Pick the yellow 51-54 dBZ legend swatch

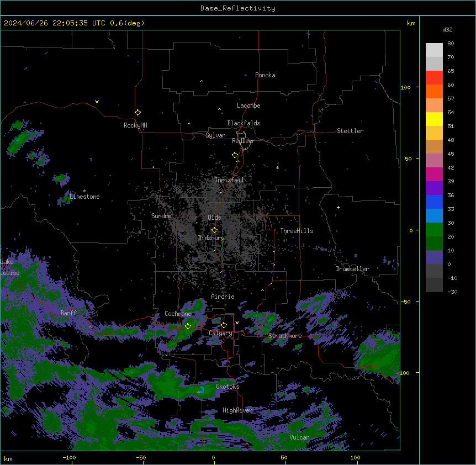pyautogui.click(x=434, y=119)
